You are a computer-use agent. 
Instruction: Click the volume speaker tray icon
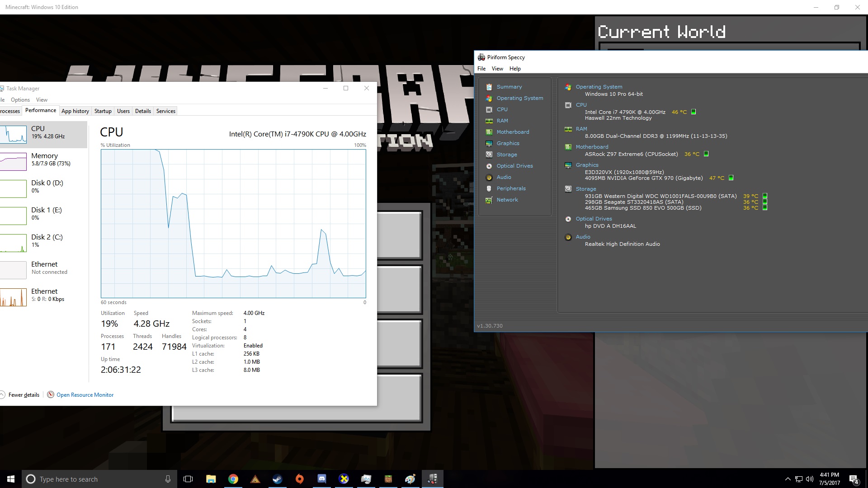tap(809, 479)
